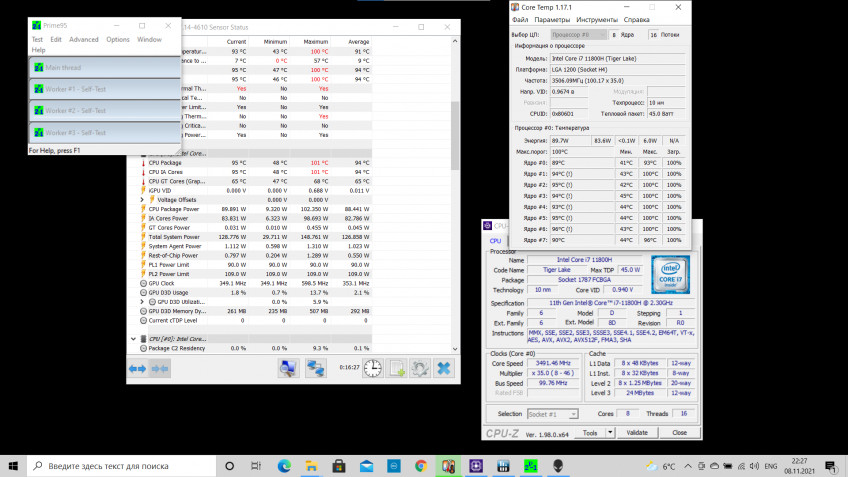Open the processor selection dropdown in Core Temp
This screenshot has width=848, height=477.
tap(579, 35)
